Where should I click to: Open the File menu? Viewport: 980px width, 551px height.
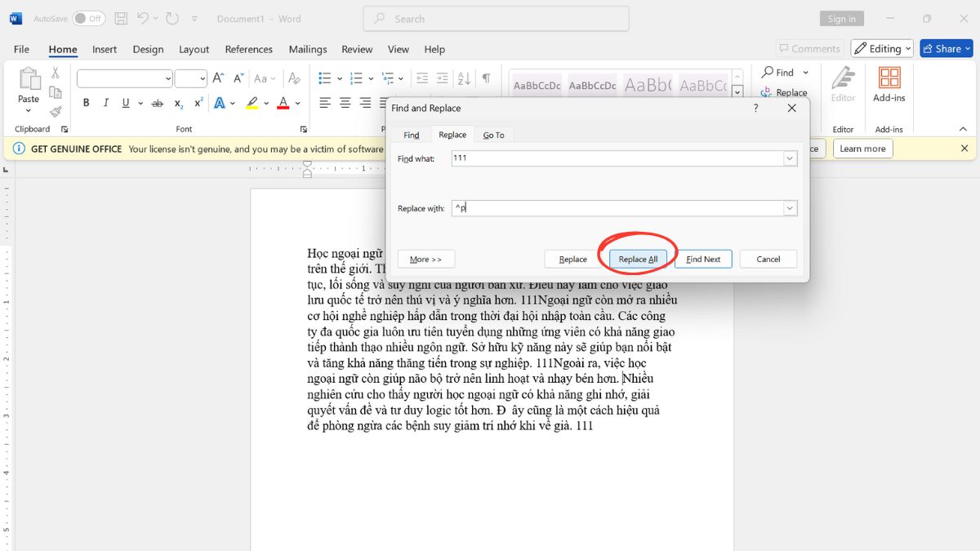pos(22,49)
